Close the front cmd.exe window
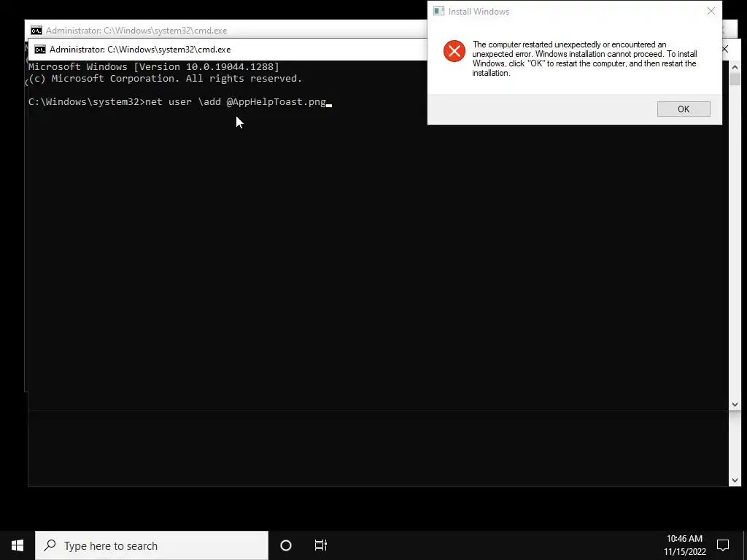 [x=725, y=49]
